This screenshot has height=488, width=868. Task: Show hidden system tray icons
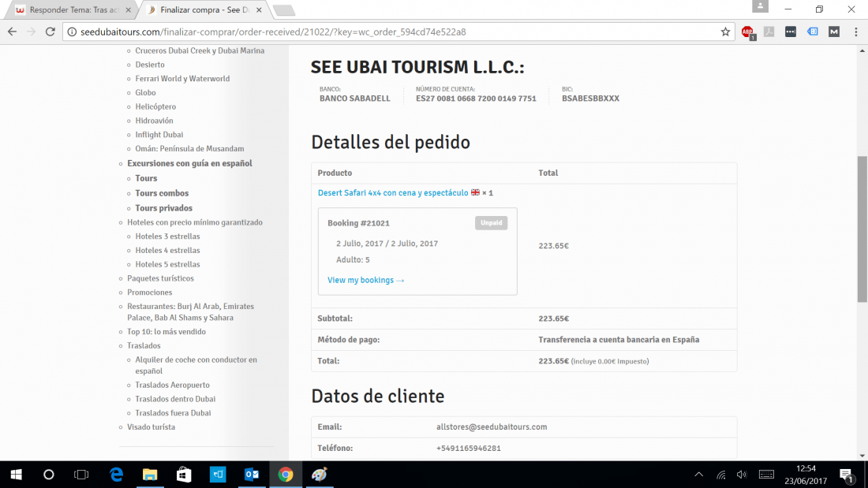[698, 475]
